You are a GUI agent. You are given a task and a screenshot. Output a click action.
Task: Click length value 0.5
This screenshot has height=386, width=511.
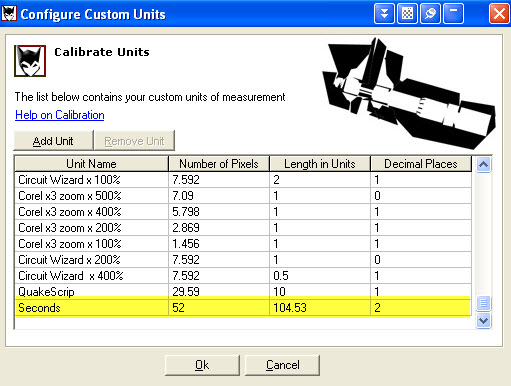pos(281,276)
